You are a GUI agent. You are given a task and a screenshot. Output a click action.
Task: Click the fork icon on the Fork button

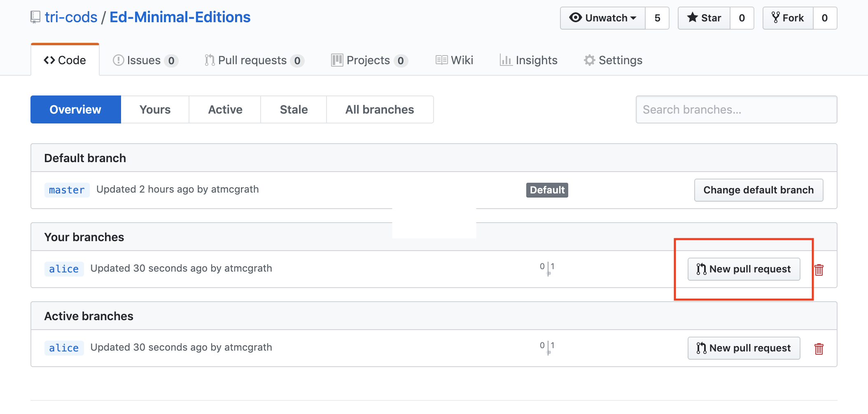pos(776,18)
